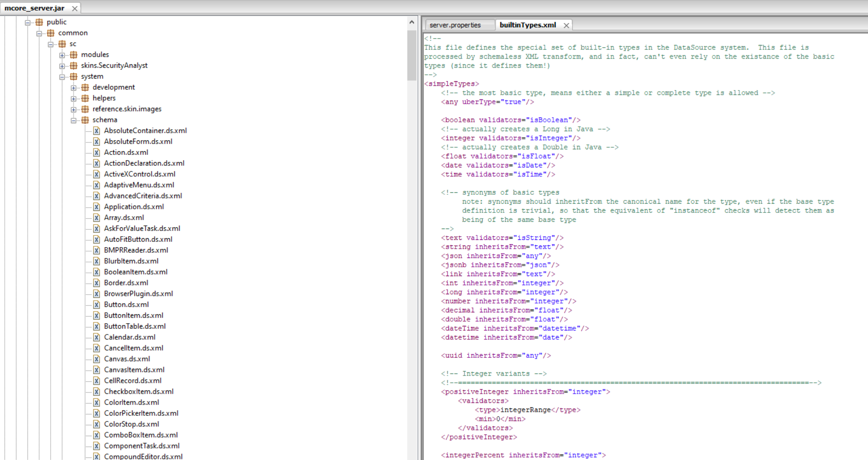
Task: Select AskForValueTask.ds.xml file
Action: click(x=142, y=229)
